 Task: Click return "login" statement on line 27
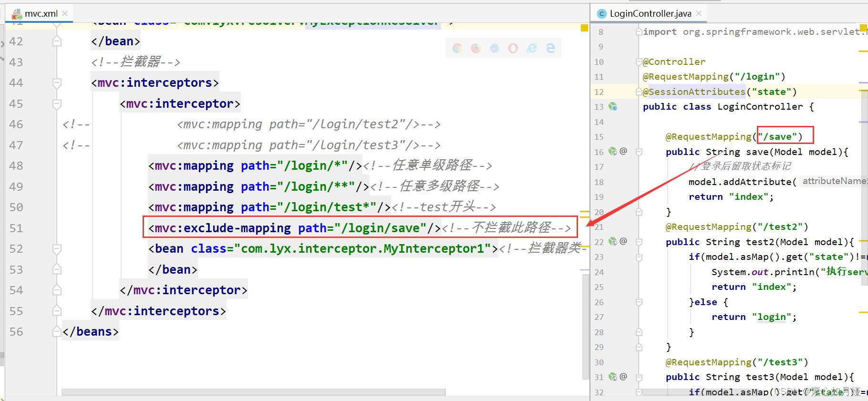(x=754, y=317)
